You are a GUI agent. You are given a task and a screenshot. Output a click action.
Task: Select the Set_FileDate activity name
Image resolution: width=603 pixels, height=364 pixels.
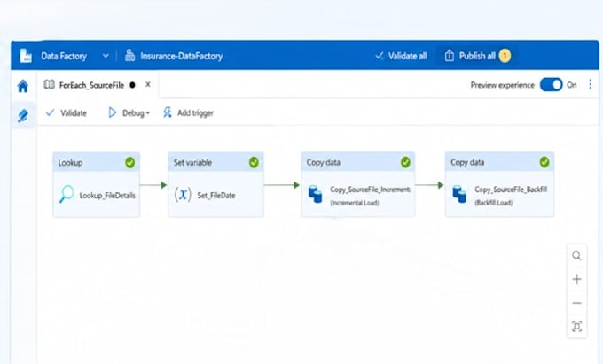pyautogui.click(x=216, y=196)
